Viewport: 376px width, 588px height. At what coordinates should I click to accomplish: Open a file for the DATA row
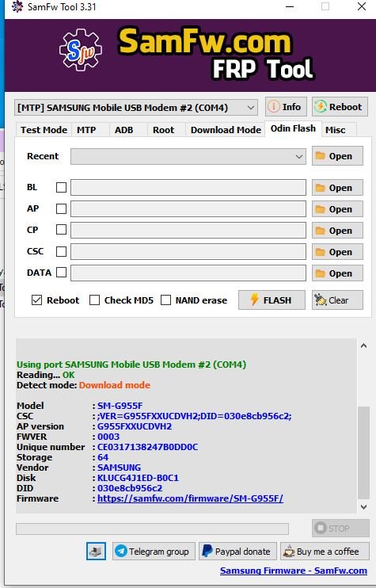pos(337,273)
